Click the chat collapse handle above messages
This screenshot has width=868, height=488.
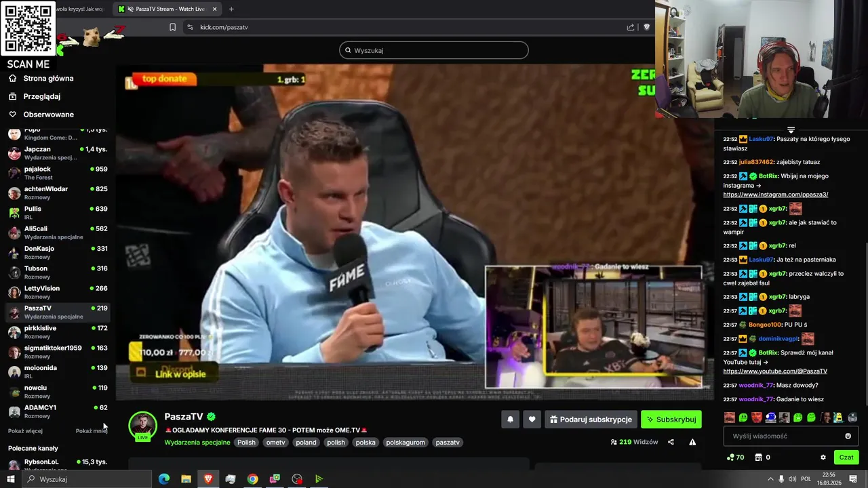tap(791, 129)
